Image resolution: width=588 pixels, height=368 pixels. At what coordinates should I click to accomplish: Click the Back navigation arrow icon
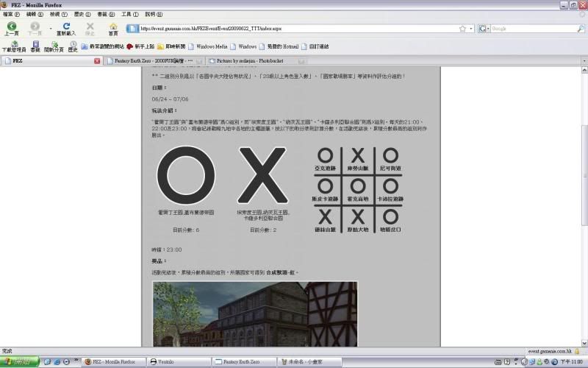click(x=11, y=26)
